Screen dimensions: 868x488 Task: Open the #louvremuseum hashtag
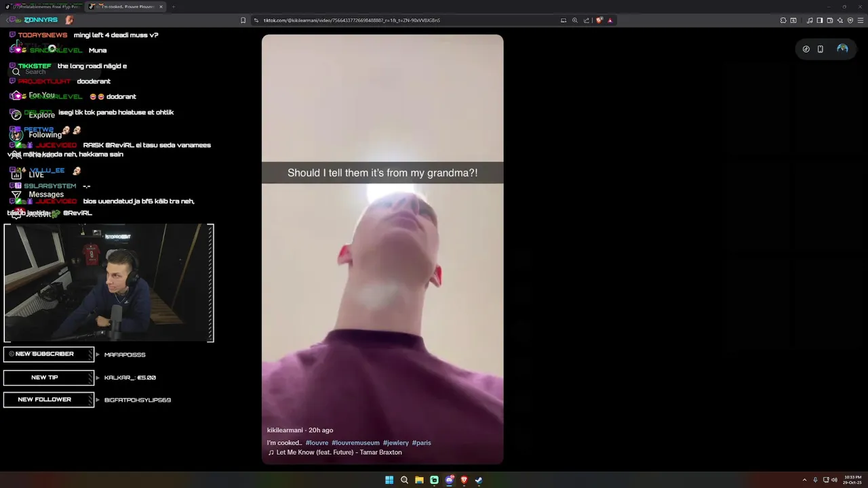[355, 443]
